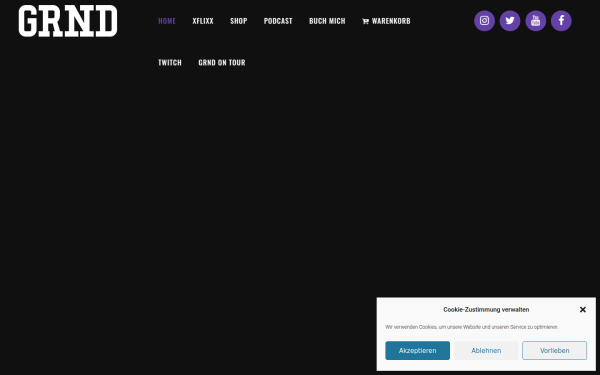Open the Shop menu item
Viewport: 600px width, 375px height.
238,21
